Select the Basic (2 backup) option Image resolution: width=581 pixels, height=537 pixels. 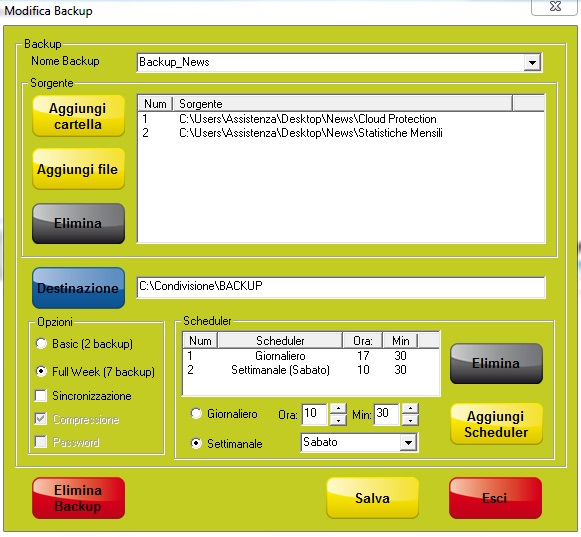click(42, 344)
